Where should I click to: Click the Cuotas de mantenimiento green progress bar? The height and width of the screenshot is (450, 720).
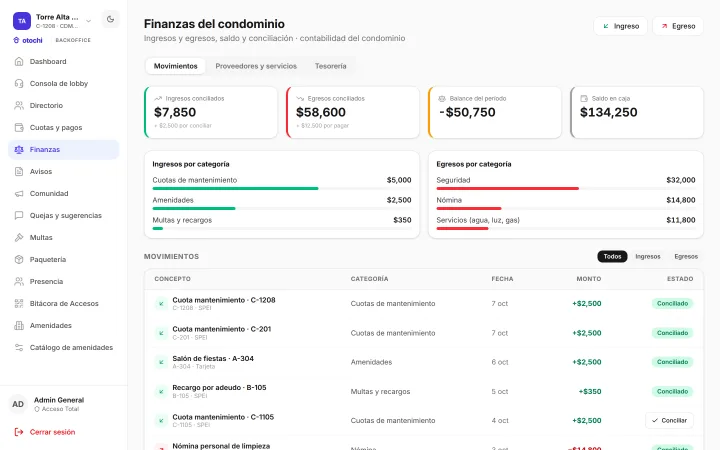point(235,188)
